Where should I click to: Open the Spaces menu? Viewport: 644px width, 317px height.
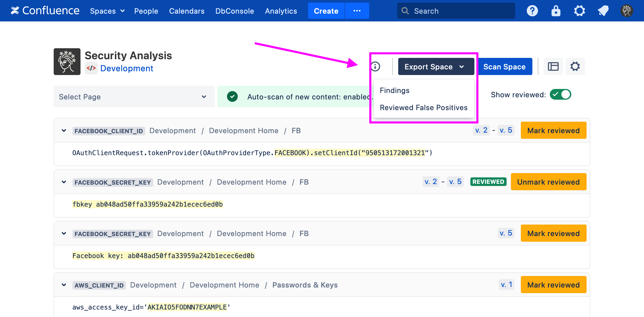click(x=107, y=11)
